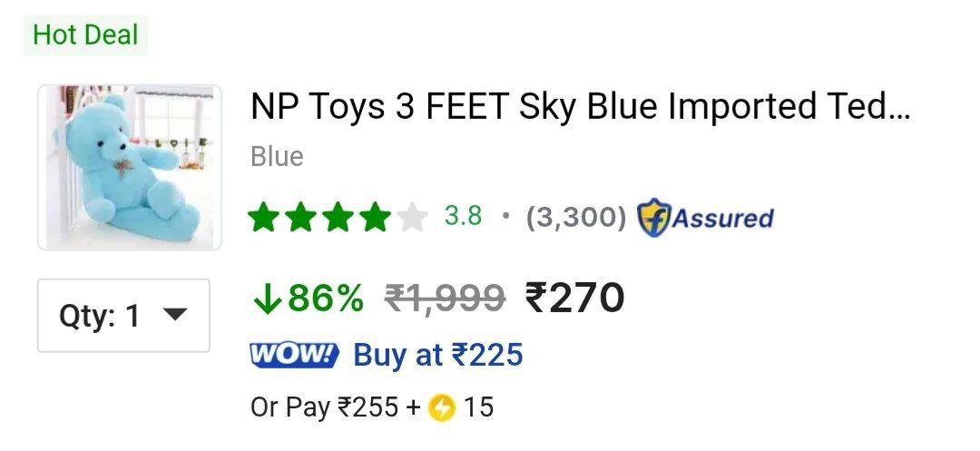Click the first green rating star

coord(264,218)
